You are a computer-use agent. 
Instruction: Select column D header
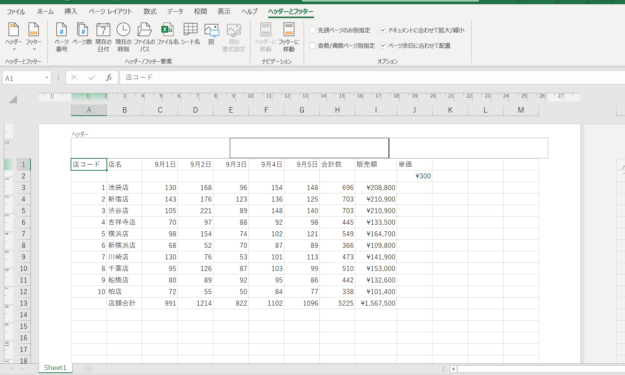195,110
